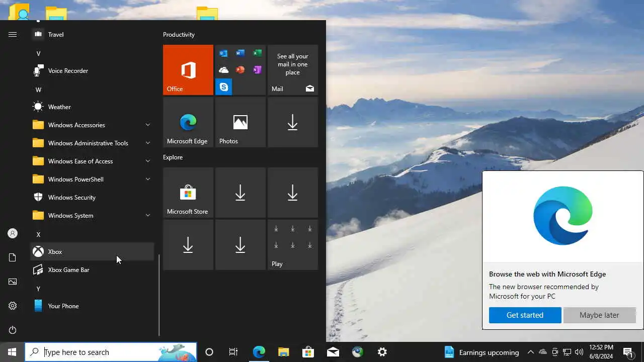Click the taskbar search box
Image resolution: width=644 pixels, height=362 pixels.
click(111, 352)
